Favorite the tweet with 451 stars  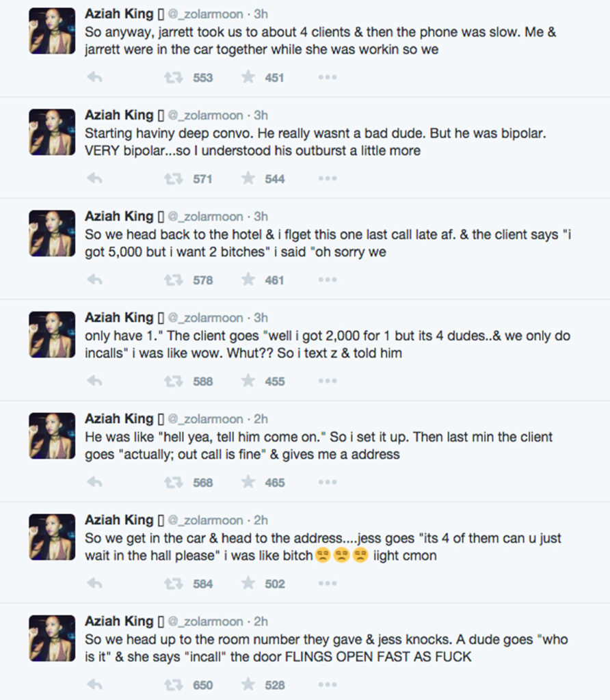coord(248,77)
